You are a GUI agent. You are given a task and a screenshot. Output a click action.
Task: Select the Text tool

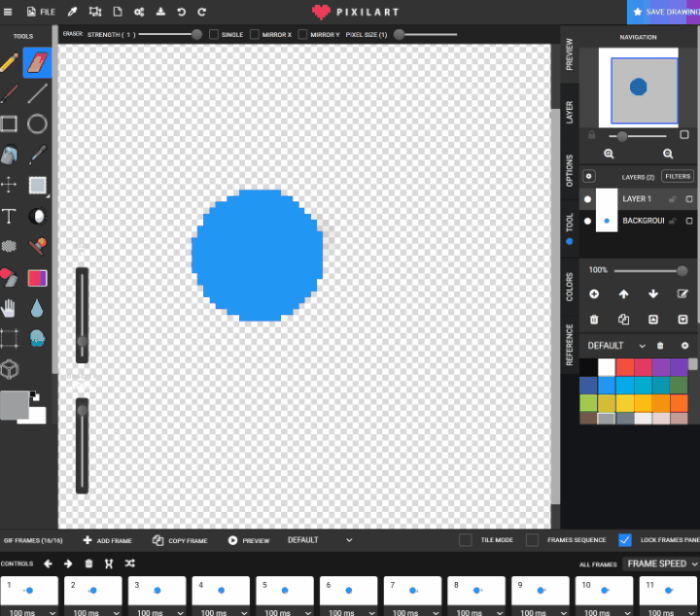tap(9, 216)
